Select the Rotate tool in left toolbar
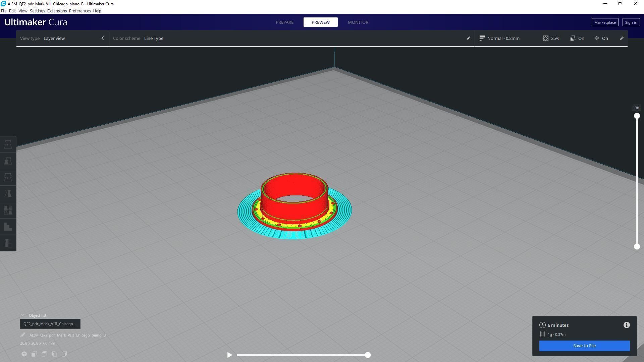 [8, 178]
